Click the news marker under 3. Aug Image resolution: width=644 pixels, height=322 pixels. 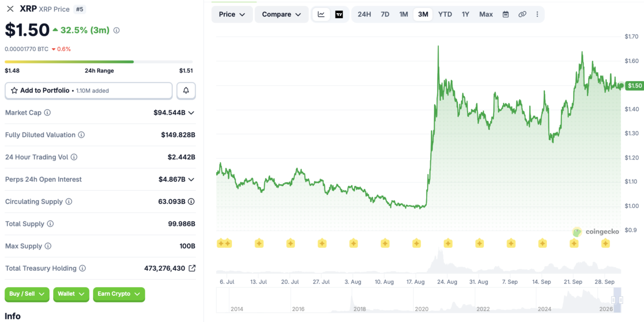pyautogui.click(x=353, y=244)
